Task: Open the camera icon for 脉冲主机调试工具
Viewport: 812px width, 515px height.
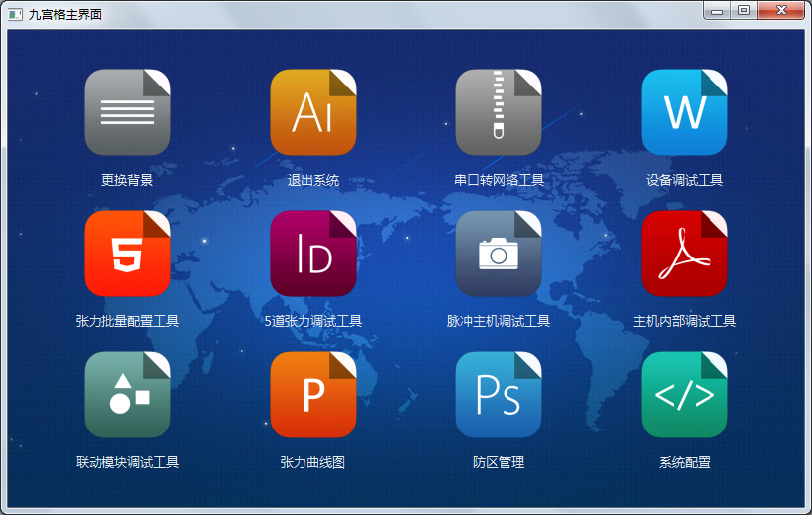Action: pyautogui.click(x=499, y=254)
